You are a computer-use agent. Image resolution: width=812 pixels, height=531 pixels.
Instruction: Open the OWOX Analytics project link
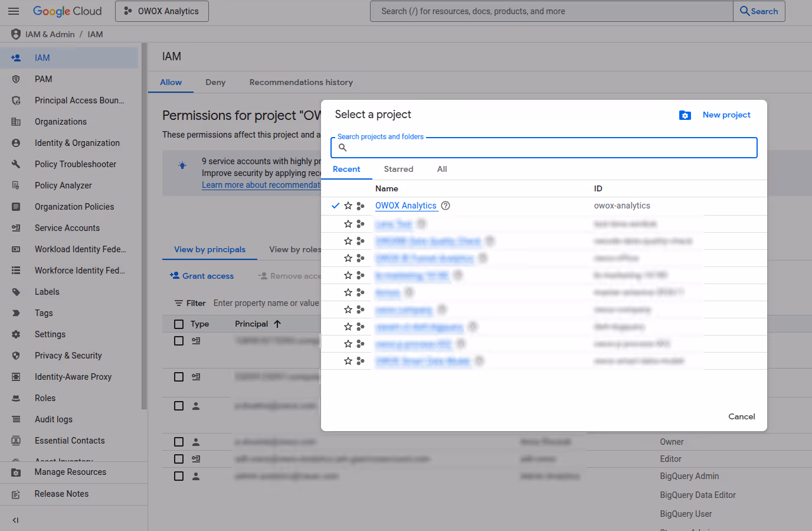coord(406,206)
